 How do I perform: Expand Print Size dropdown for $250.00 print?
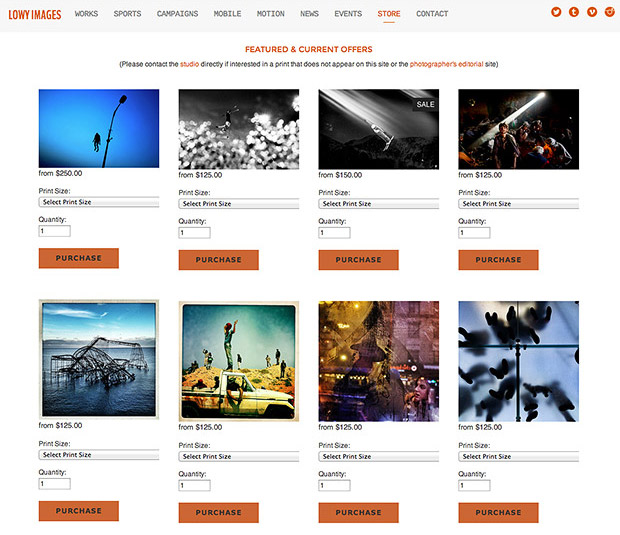pos(99,202)
